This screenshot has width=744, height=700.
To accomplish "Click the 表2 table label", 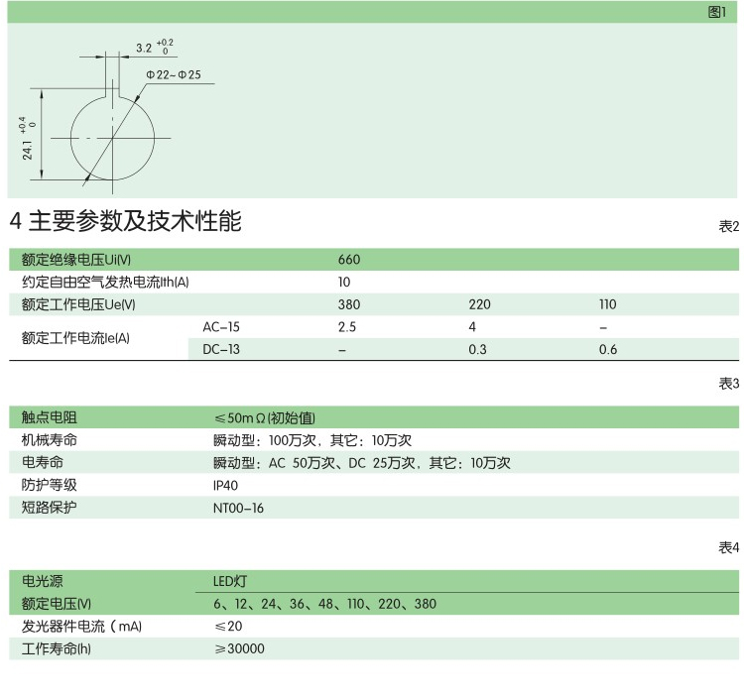I will pyautogui.click(x=728, y=226).
